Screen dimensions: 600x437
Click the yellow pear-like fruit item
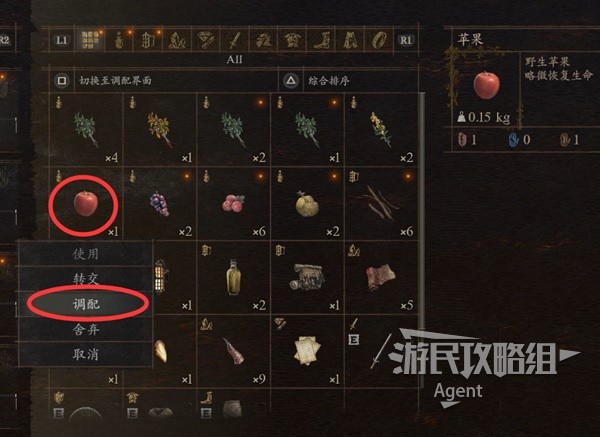tap(307, 204)
